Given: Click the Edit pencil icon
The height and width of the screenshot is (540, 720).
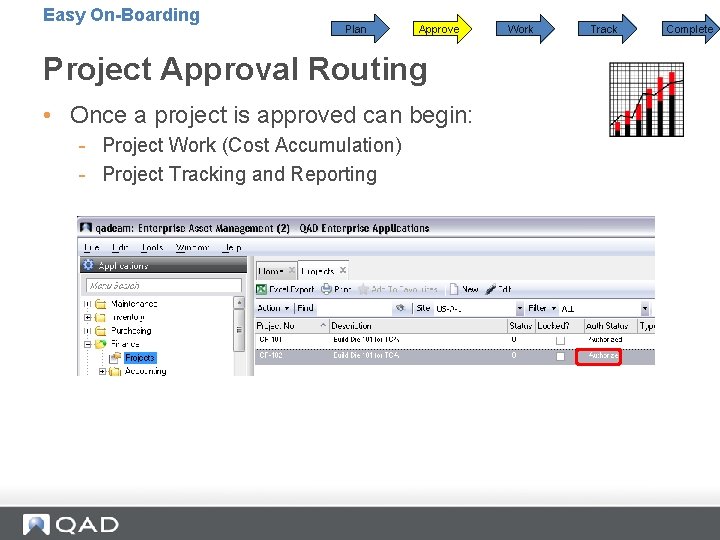Looking at the screenshot, I should [491, 289].
